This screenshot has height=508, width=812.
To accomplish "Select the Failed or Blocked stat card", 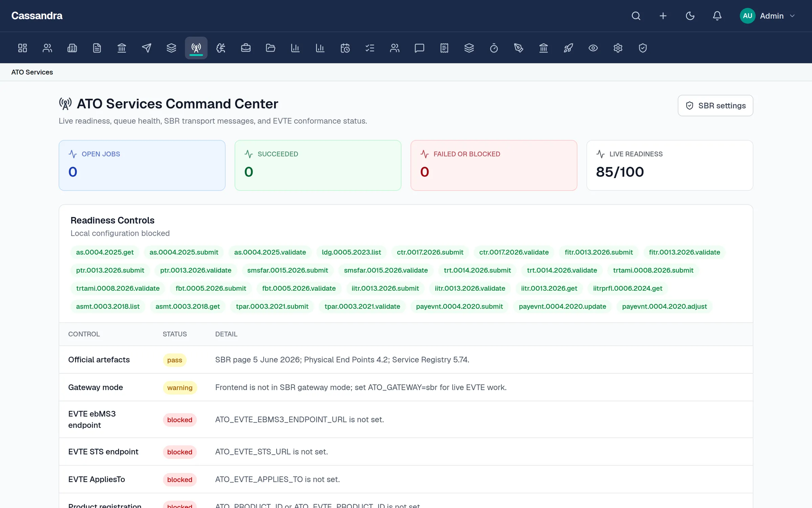I will [494, 165].
